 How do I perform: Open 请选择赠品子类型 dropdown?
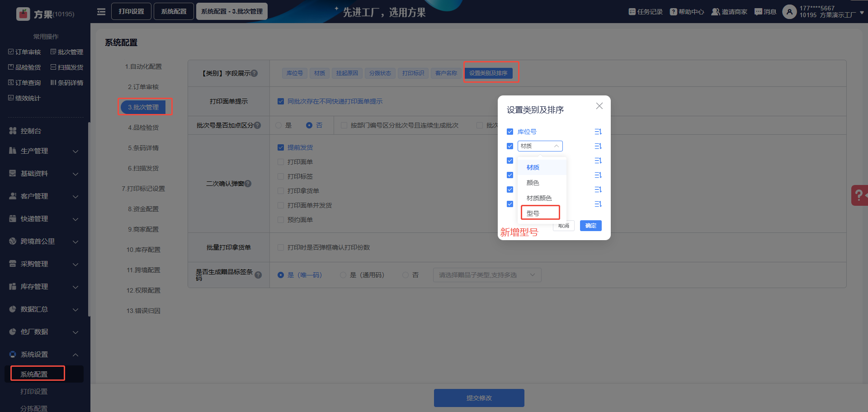click(x=487, y=275)
